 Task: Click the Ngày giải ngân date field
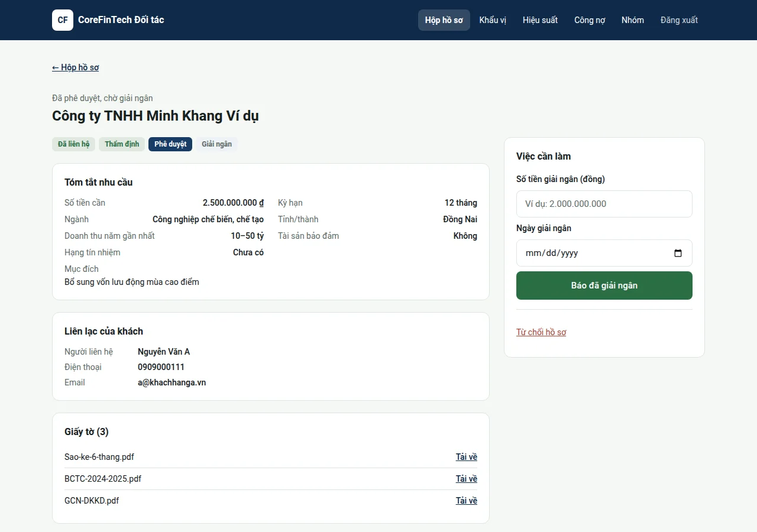(604, 253)
